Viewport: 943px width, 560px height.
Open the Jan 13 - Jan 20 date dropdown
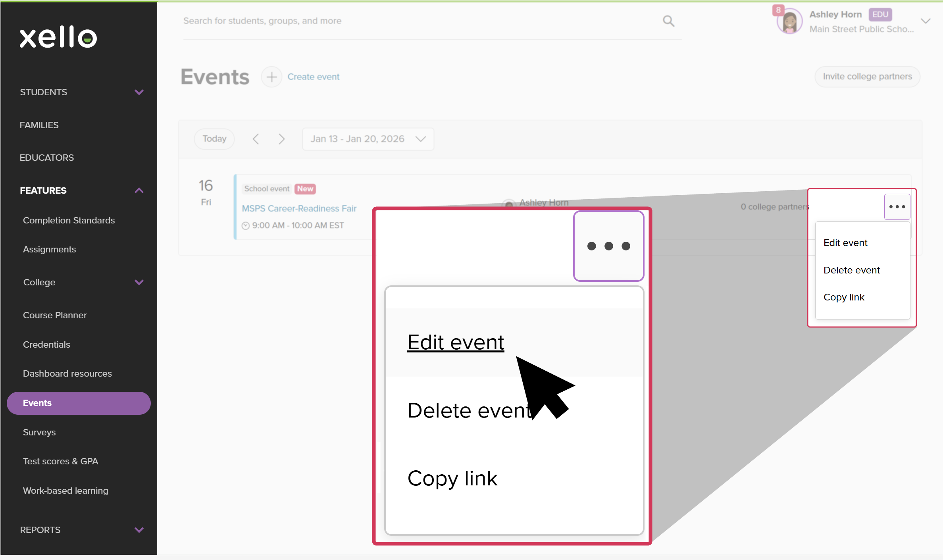click(x=368, y=139)
